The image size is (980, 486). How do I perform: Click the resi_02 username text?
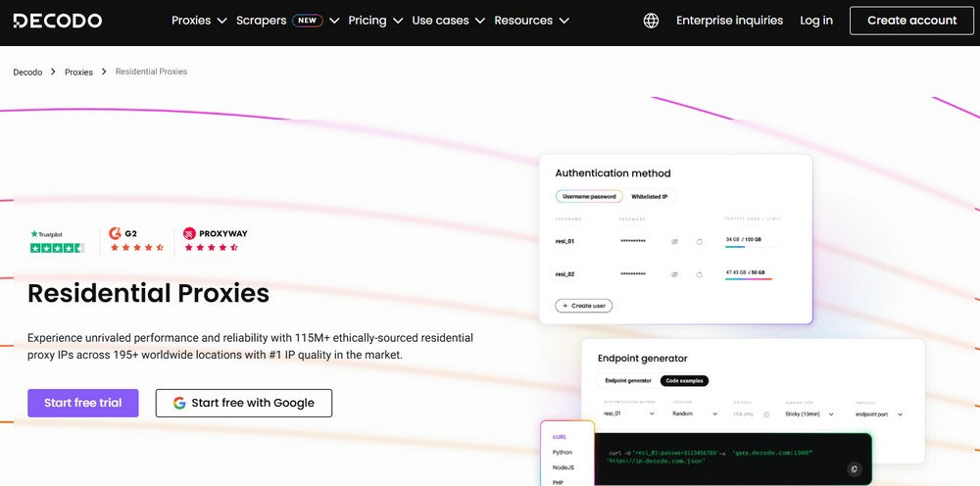(564, 274)
